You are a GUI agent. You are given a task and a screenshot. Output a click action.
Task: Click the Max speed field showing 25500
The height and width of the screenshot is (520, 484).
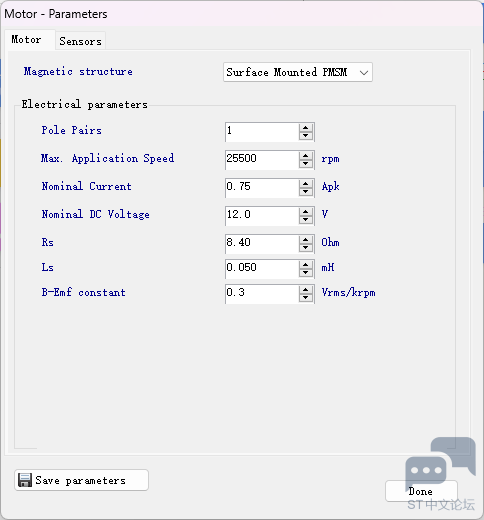262,160
